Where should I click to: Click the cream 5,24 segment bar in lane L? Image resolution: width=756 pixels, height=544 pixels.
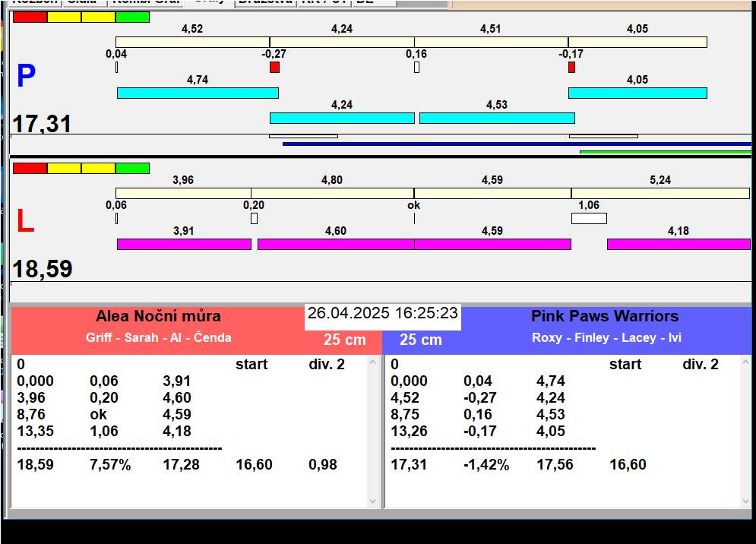pos(660,194)
